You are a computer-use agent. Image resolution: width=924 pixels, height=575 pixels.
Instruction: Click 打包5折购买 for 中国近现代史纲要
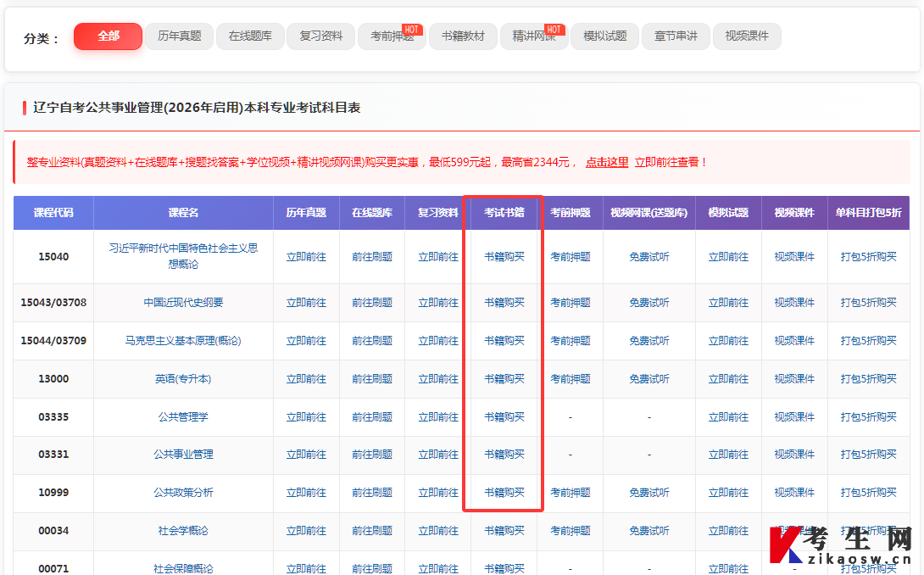(869, 303)
